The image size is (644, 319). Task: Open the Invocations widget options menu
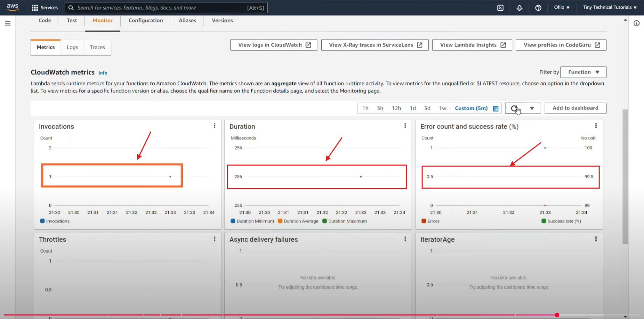[215, 126]
